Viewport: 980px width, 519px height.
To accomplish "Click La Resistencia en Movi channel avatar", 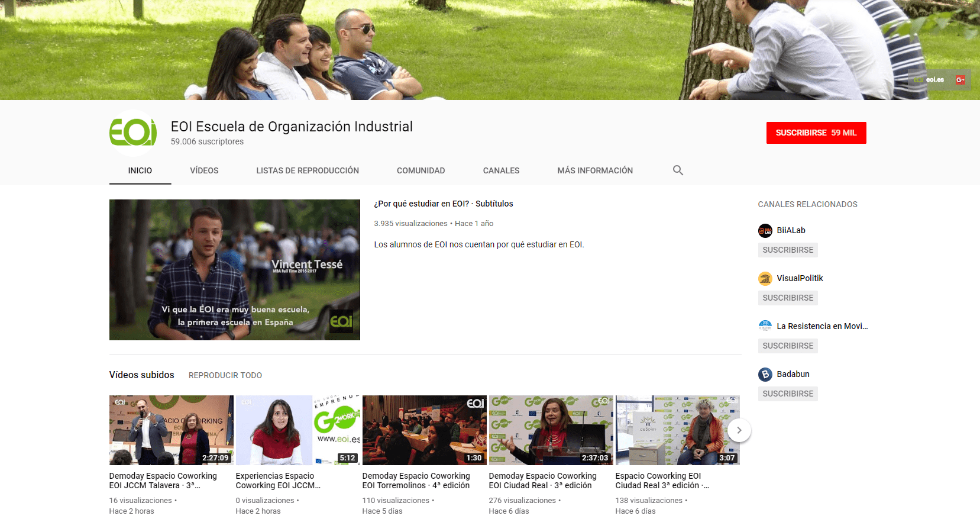I will (765, 326).
